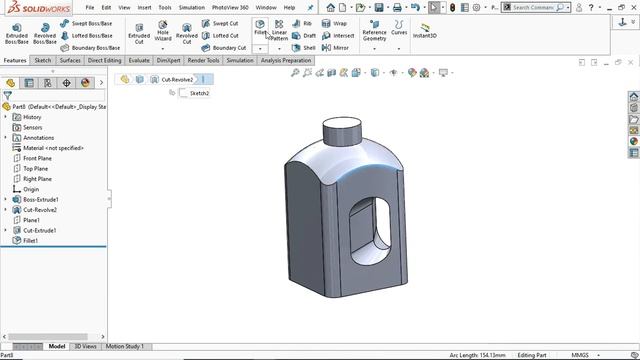
Task: Expand the Annotations tree node
Action: [x=6, y=138]
